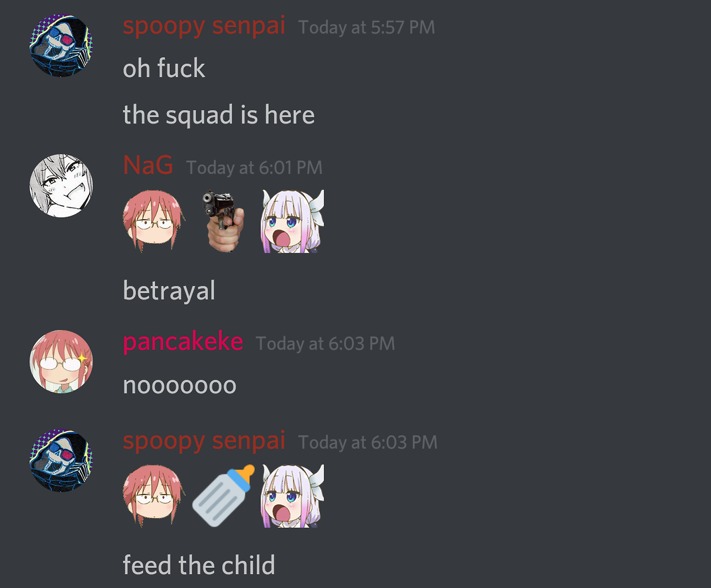This screenshot has width=711, height=588.
Task: Click red-haired glasses emoji in spoopy senpai's message
Action: (x=153, y=496)
